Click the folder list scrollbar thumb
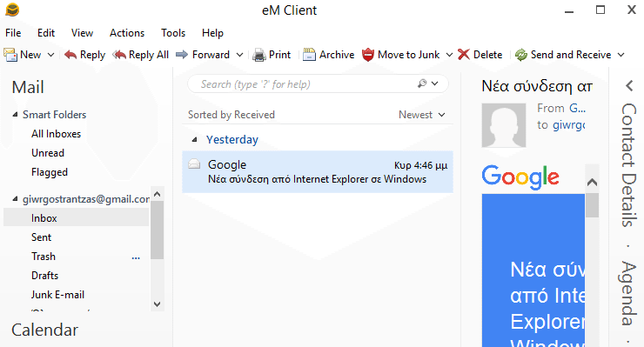 [157, 230]
